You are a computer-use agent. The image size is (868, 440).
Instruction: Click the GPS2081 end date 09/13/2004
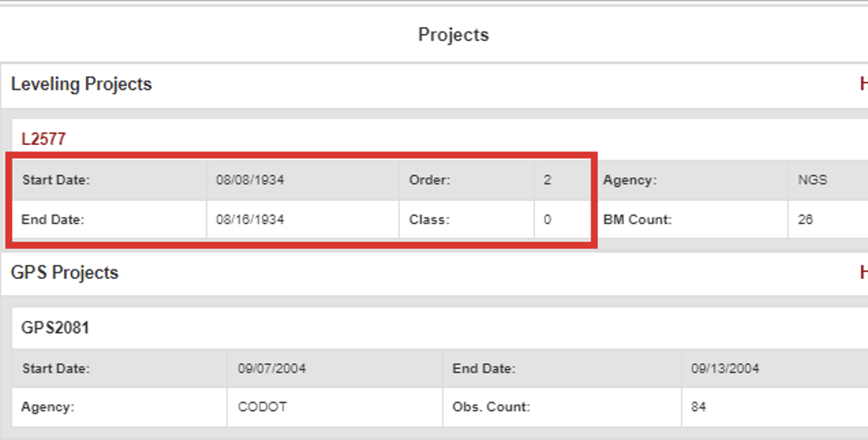pyautogui.click(x=724, y=369)
